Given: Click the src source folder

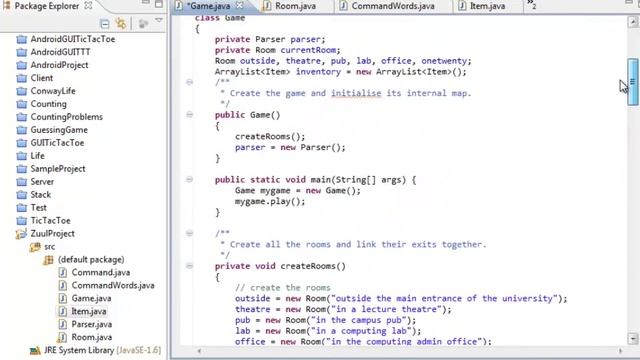Looking at the screenshot, I should click(x=49, y=247).
